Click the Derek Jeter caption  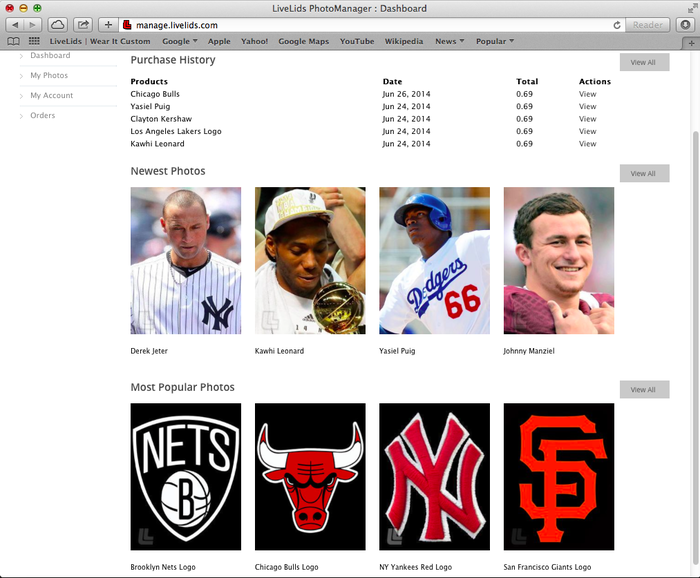click(149, 351)
